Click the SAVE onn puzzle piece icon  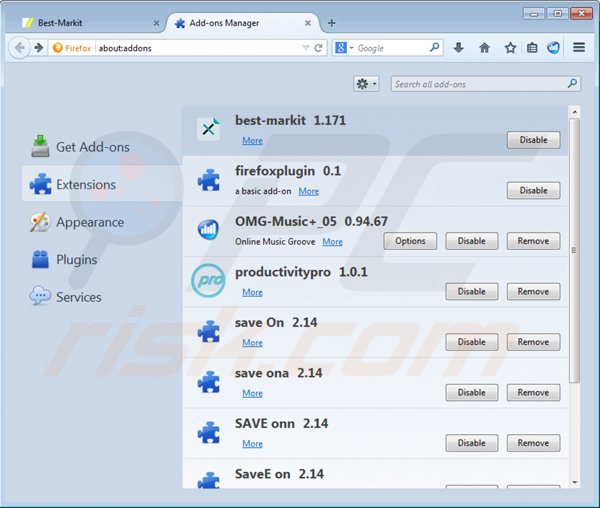[x=209, y=432]
